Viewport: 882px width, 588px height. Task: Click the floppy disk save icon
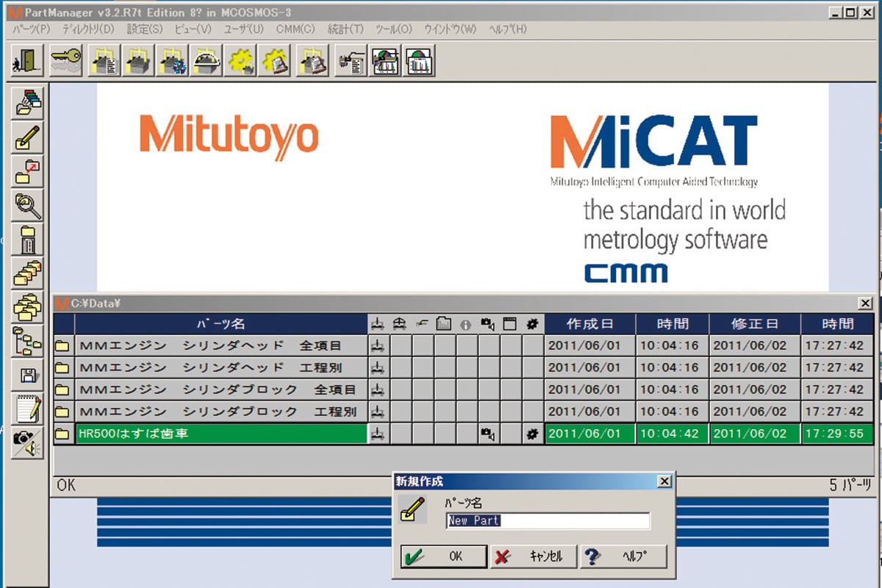[28, 376]
